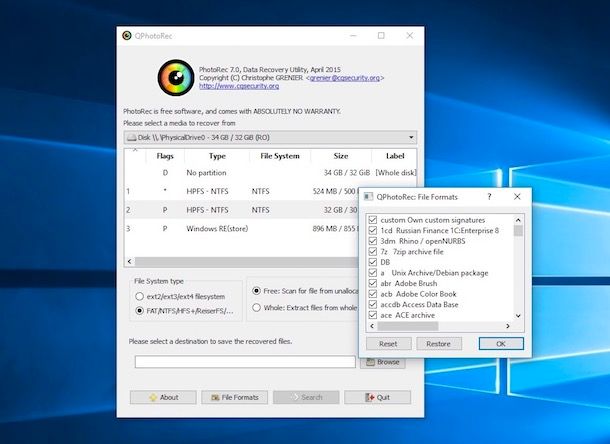Click the partition table horizontal scrollbar

point(246,261)
